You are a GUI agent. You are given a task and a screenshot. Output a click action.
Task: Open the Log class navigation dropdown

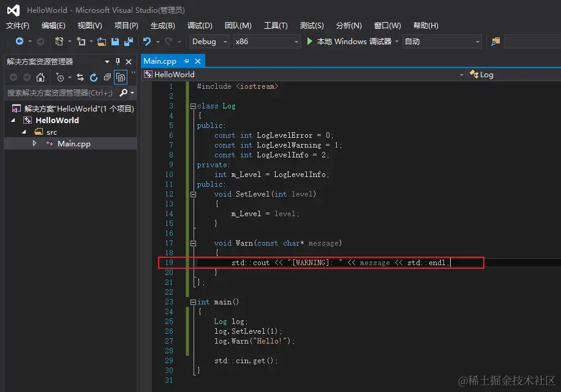pos(514,74)
